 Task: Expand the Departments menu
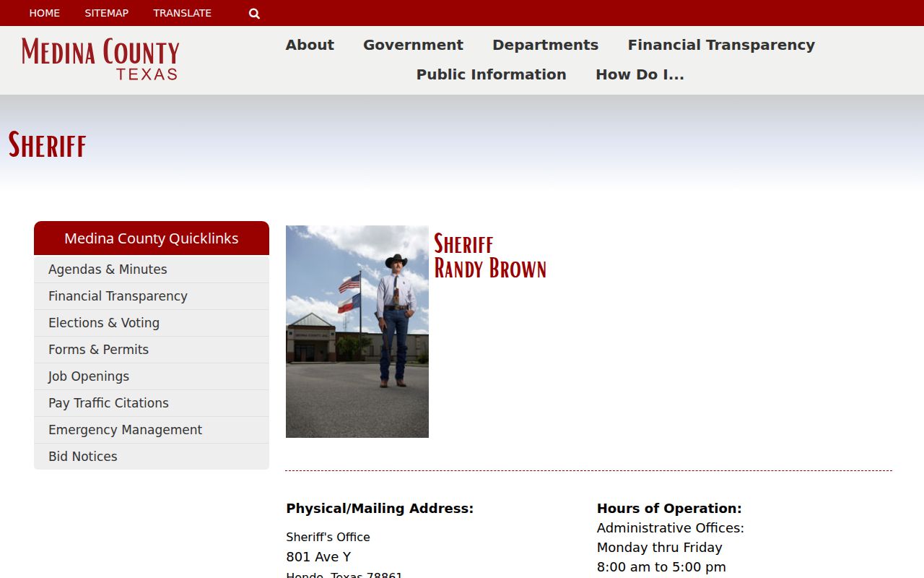pos(545,45)
